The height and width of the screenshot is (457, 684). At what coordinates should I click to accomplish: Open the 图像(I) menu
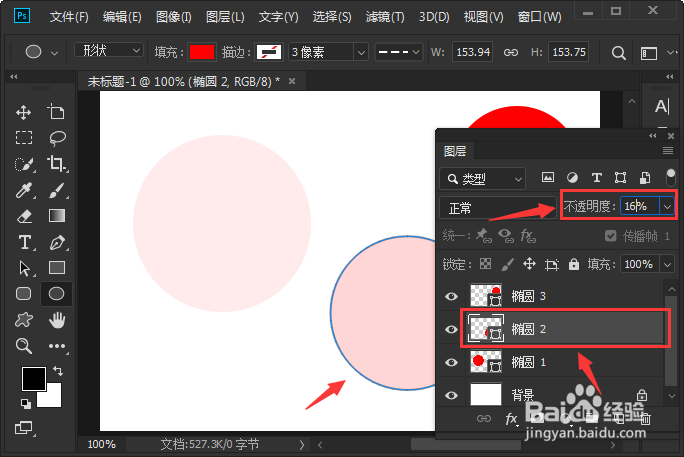click(174, 17)
